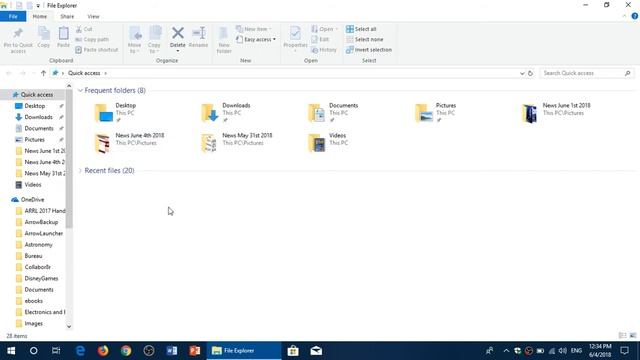640x360 pixels.
Task: Click the Refresh button in address bar
Action: (530, 73)
